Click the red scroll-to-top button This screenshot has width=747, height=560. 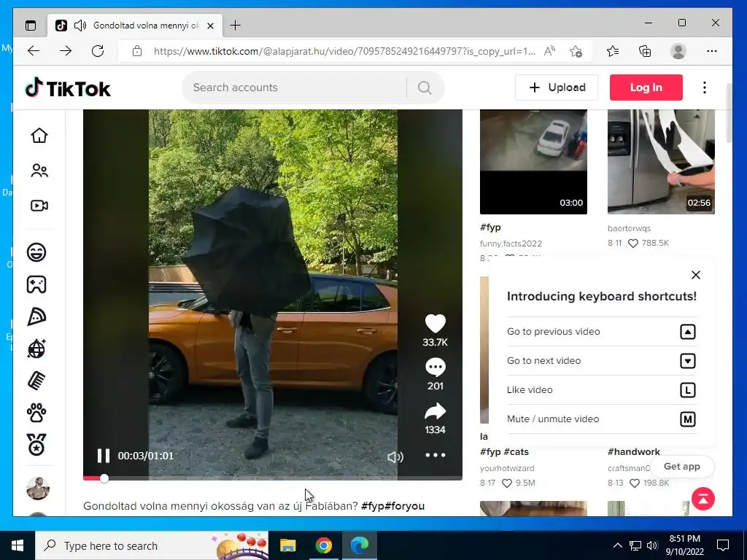coord(703,499)
